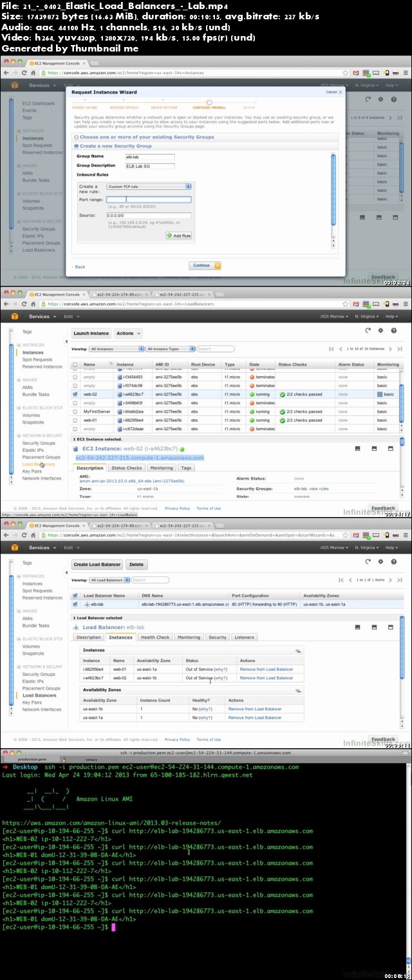Go to first page of the 10 instances
This screenshot has width=412, height=980.
332,348
